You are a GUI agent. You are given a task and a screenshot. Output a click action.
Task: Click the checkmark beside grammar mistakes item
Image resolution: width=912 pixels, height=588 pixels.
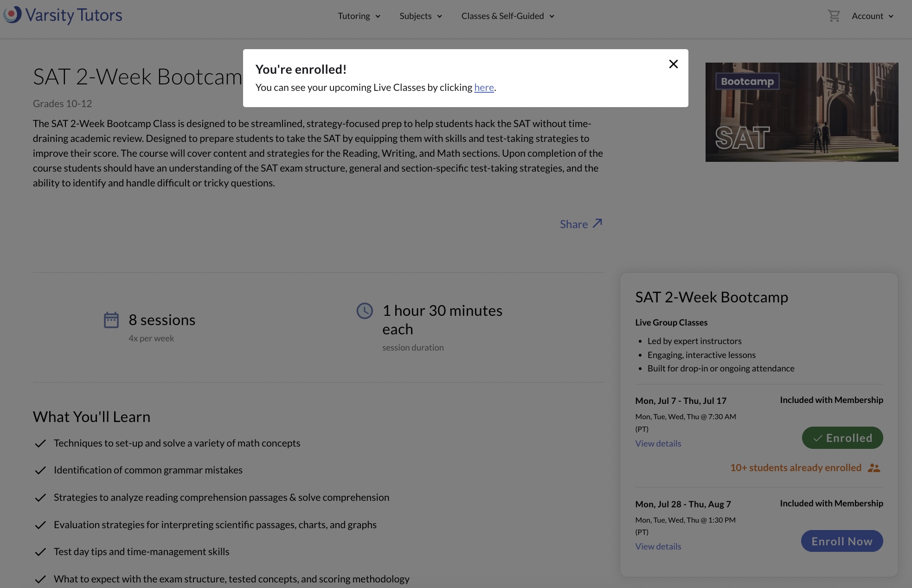[40, 470]
